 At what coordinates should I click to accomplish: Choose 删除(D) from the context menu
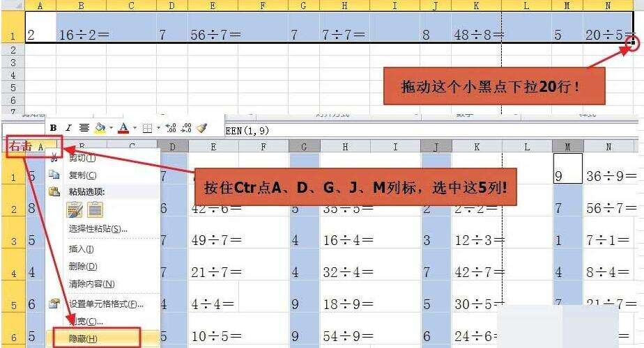(82, 267)
